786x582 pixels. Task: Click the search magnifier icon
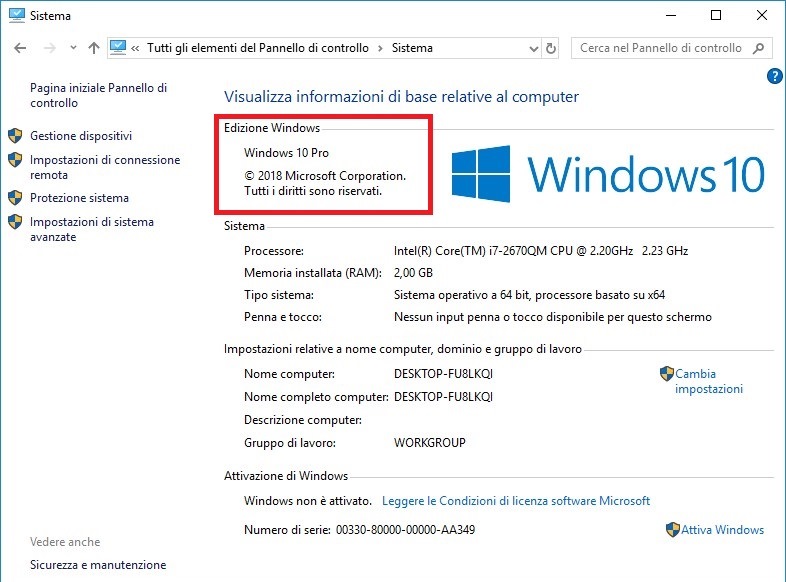[x=758, y=48]
